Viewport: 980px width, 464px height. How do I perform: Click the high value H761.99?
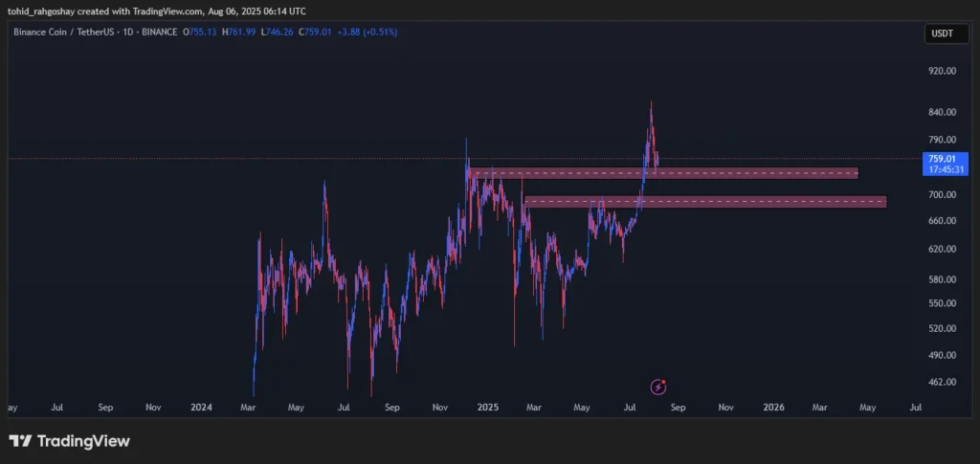pos(238,32)
